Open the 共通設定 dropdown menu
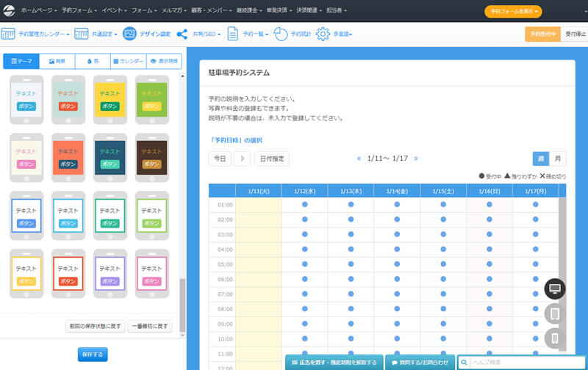This screenshot has width=588, height=370. tap(103, 34)
